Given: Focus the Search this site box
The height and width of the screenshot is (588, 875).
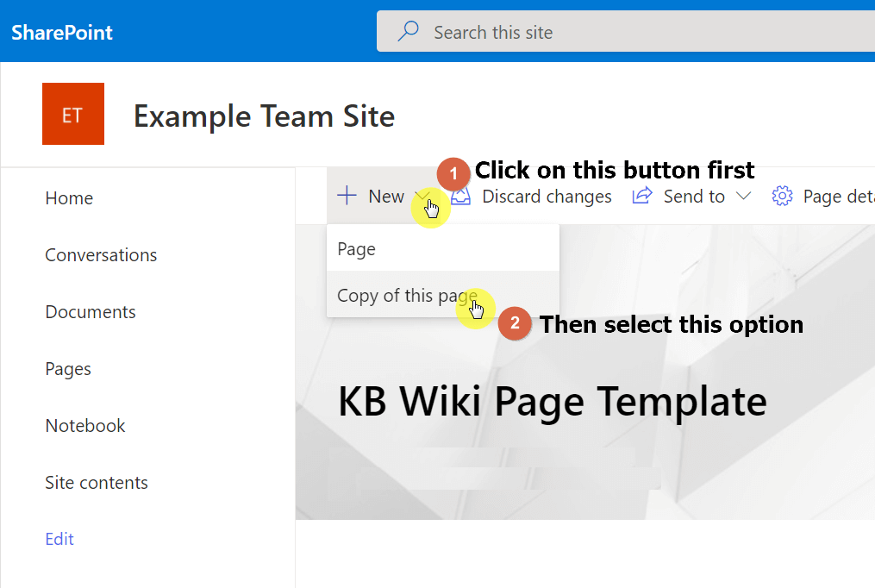Looking at the screenshot, I should click(626, 31).
